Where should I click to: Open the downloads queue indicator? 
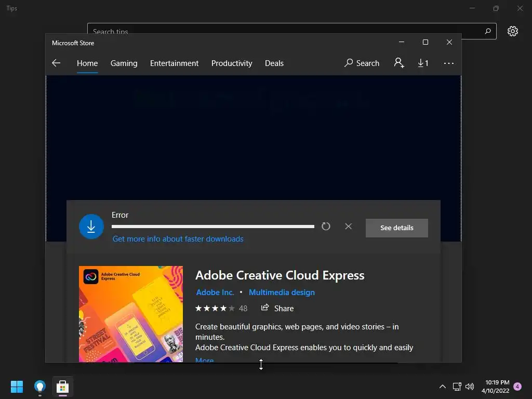(x=423, y=63)
